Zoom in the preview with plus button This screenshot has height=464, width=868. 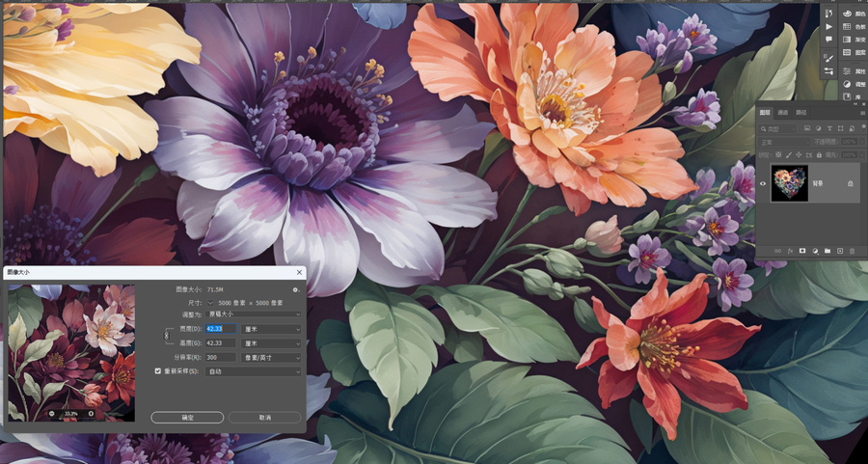coord(92,413)
